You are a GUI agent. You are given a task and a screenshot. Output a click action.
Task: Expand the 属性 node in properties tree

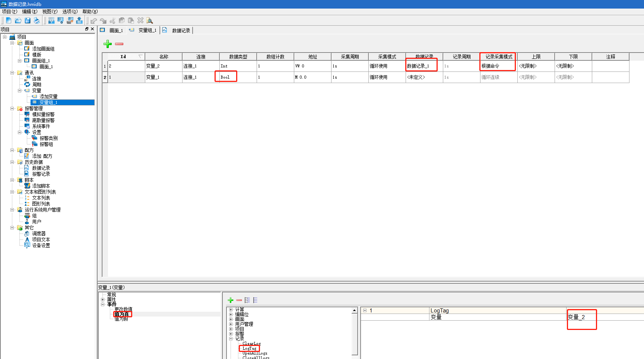coord(103,299)
